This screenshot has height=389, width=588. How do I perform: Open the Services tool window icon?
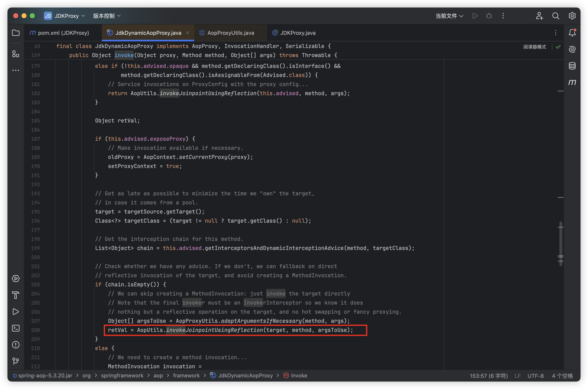coord(16,279)
